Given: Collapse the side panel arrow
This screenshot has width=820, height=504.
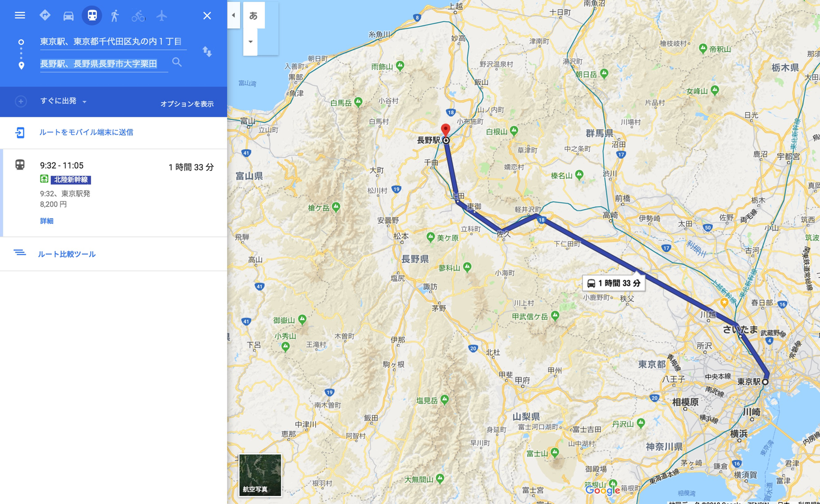Looking at the screenshot, I should point(233,15).
